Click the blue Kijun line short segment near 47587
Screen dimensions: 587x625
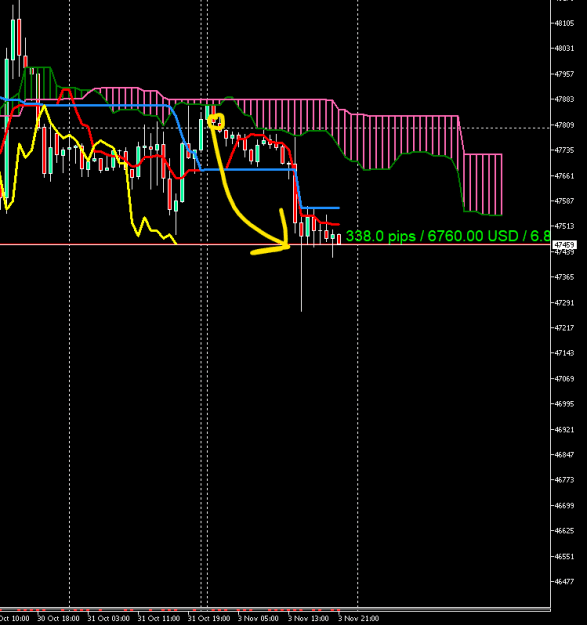320,208
